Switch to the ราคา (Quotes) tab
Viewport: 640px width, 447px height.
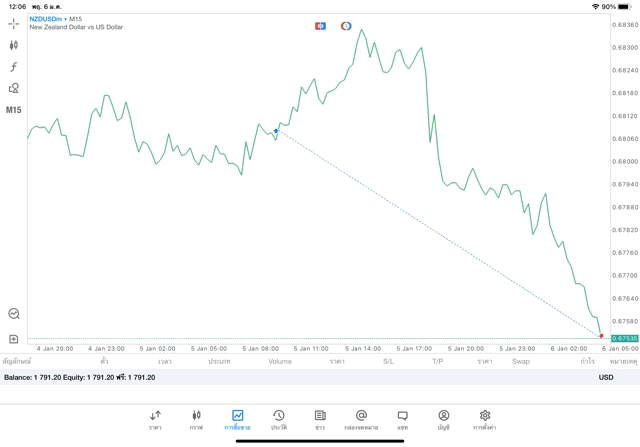pyautogui.click(x=155, y=420)
